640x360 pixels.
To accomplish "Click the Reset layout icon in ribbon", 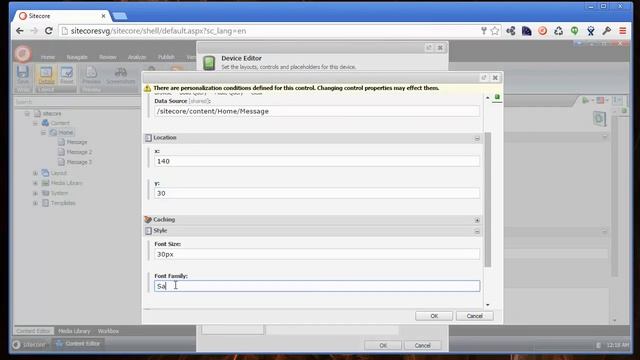I will (x=67, y=73).
